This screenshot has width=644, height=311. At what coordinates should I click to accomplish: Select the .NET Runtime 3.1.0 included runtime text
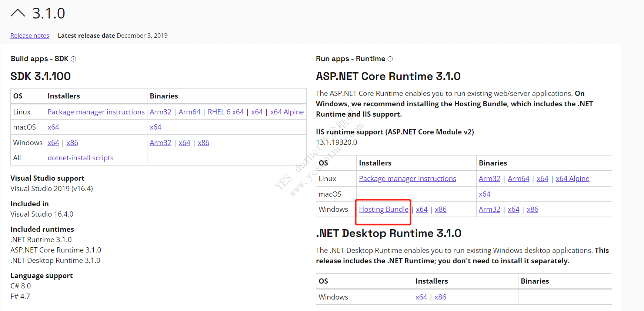click(x=41, y=240)
